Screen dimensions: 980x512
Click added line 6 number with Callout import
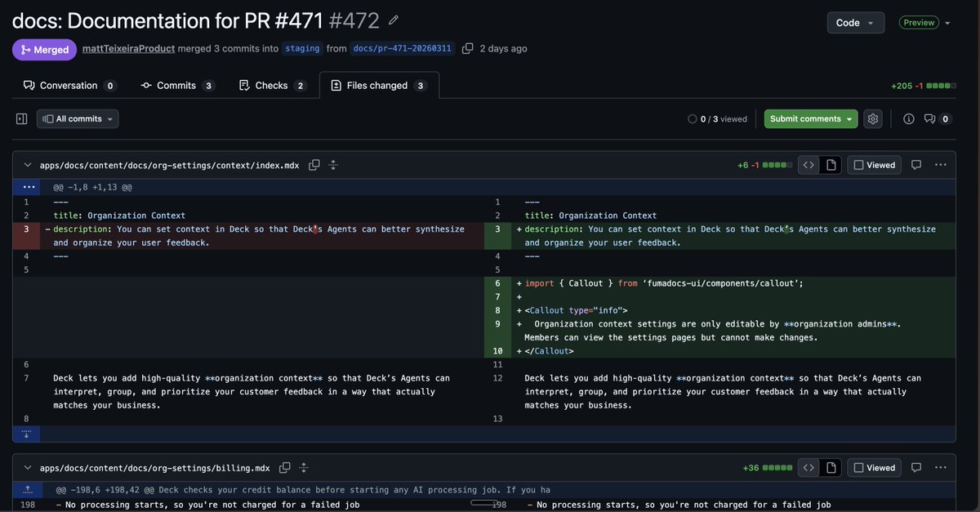click(497, 283)
